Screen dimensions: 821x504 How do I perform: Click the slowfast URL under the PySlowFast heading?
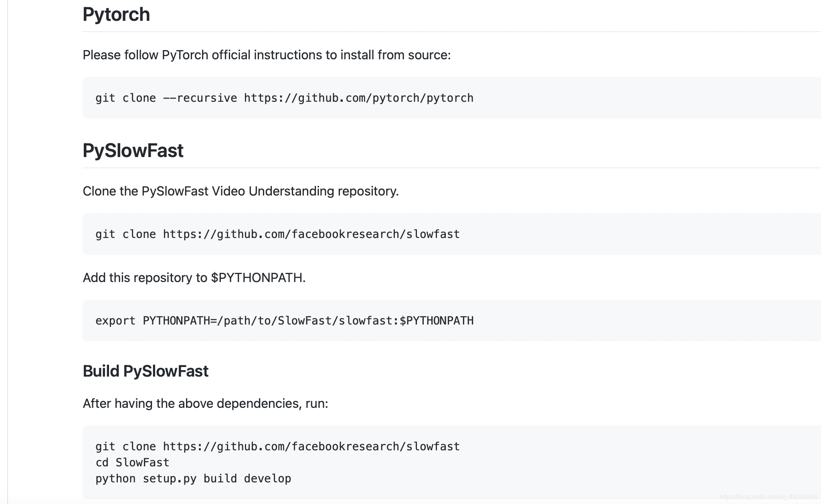[311, 234]
